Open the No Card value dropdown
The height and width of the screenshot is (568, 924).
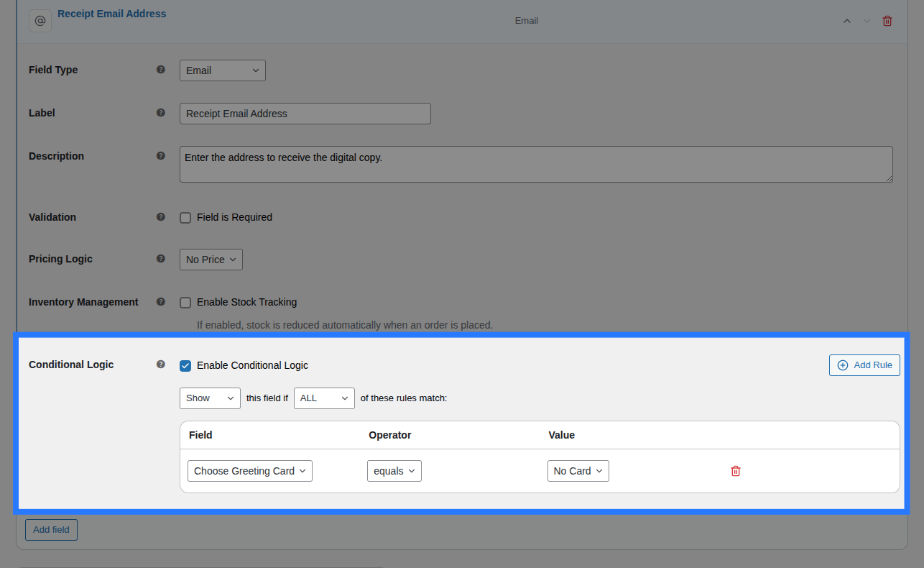tap(578, 471)
